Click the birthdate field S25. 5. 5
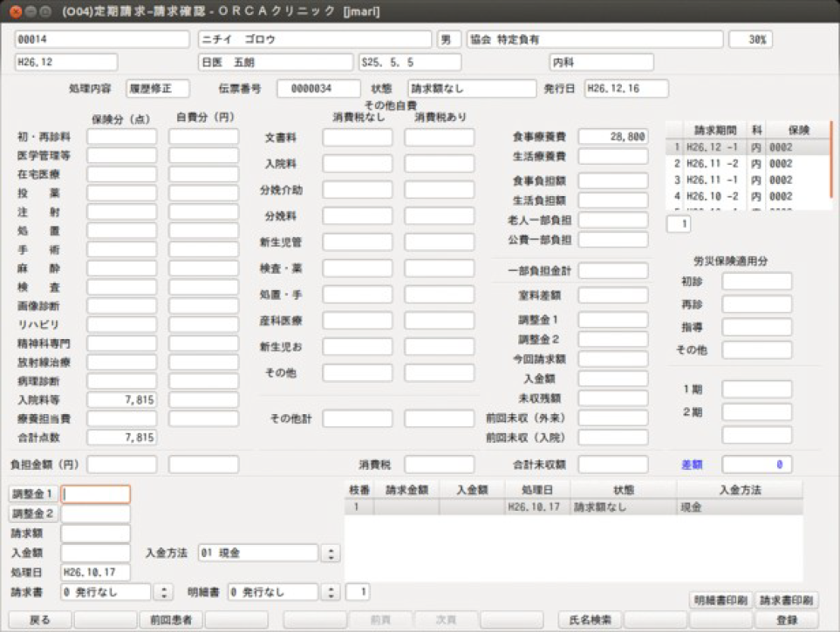Viewport: 840px width, 632px height. [x=410, y=62]
